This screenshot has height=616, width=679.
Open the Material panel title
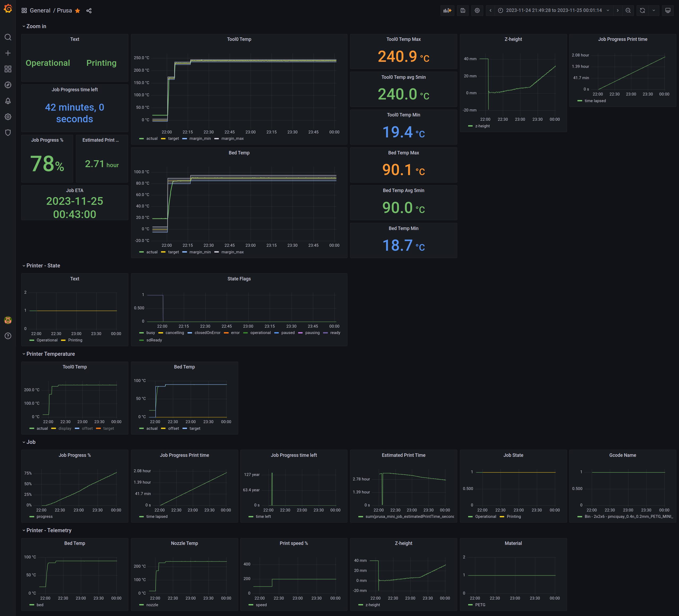click(x=513, y=543)
